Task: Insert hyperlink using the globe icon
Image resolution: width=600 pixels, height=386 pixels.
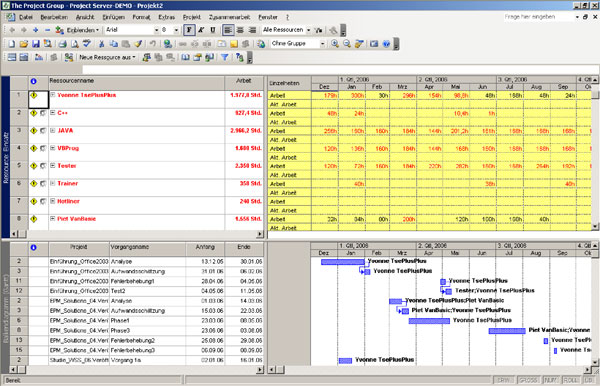Action: (167, 44)
